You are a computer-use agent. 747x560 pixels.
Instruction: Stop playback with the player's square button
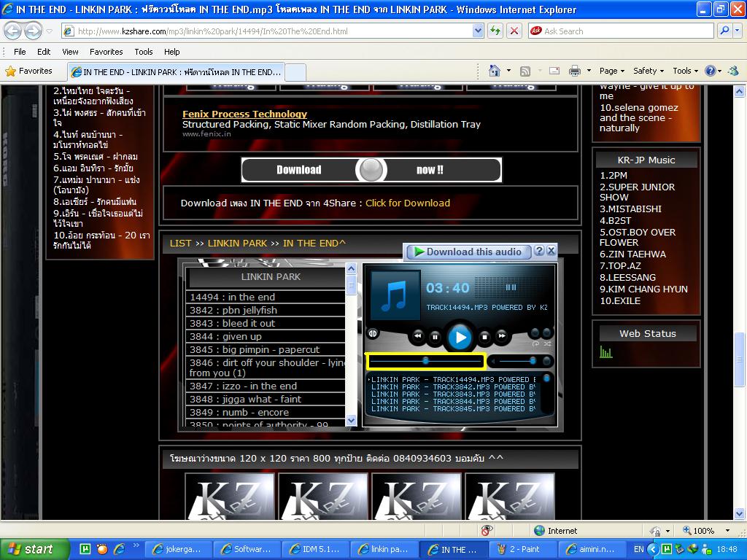(484, 337)
